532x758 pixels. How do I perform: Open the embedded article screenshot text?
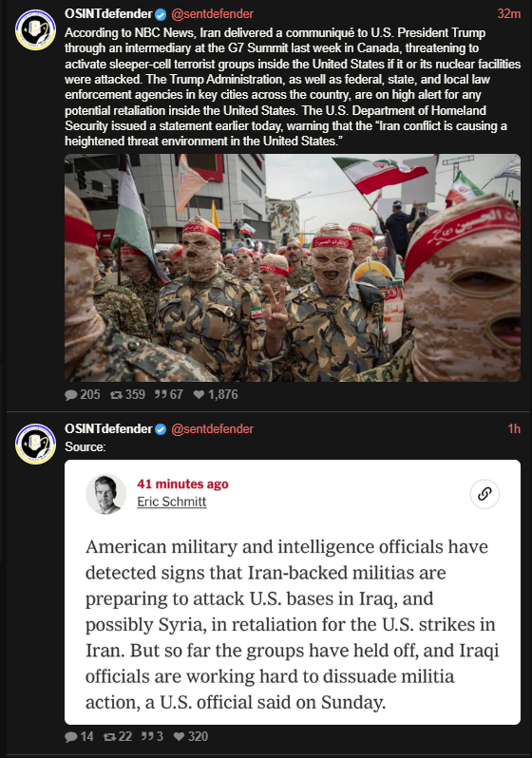(x=293, y=624)
